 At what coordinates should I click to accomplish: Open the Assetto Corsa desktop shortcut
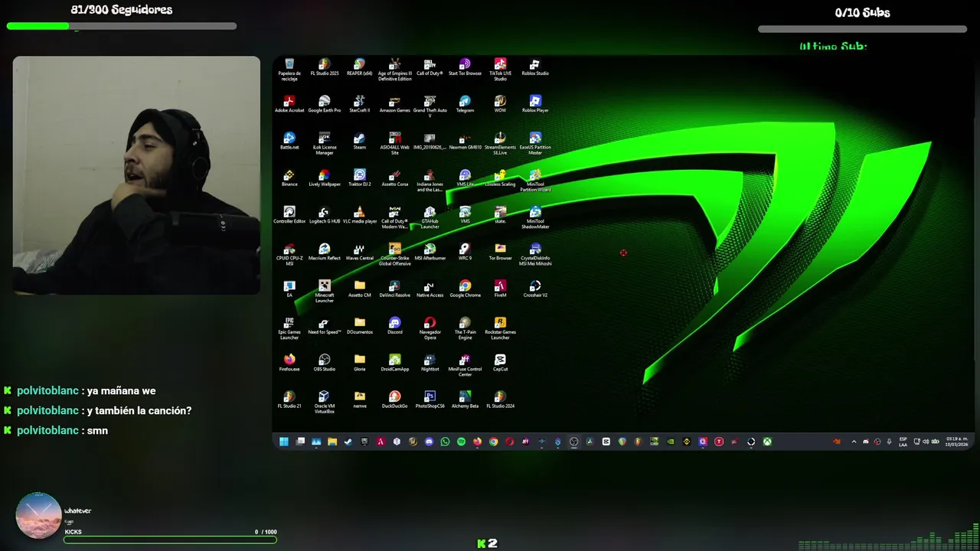click(x=395, y=178)
